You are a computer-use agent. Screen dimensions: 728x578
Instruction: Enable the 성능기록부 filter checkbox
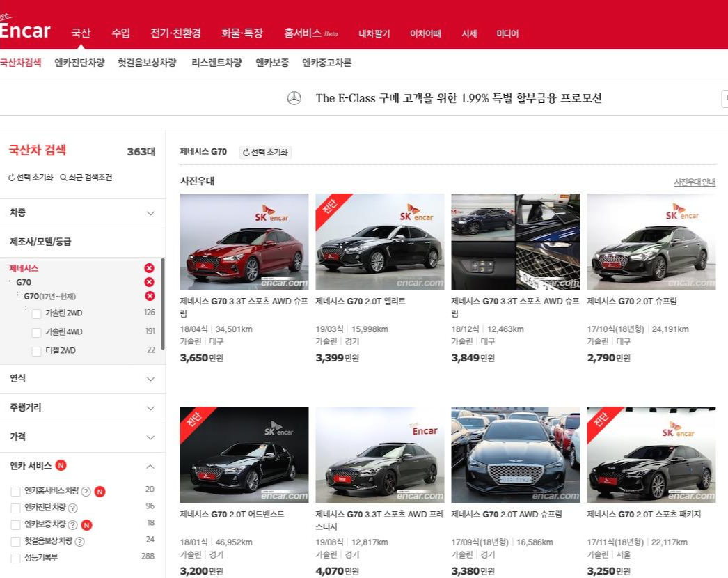tap(16, 558)
